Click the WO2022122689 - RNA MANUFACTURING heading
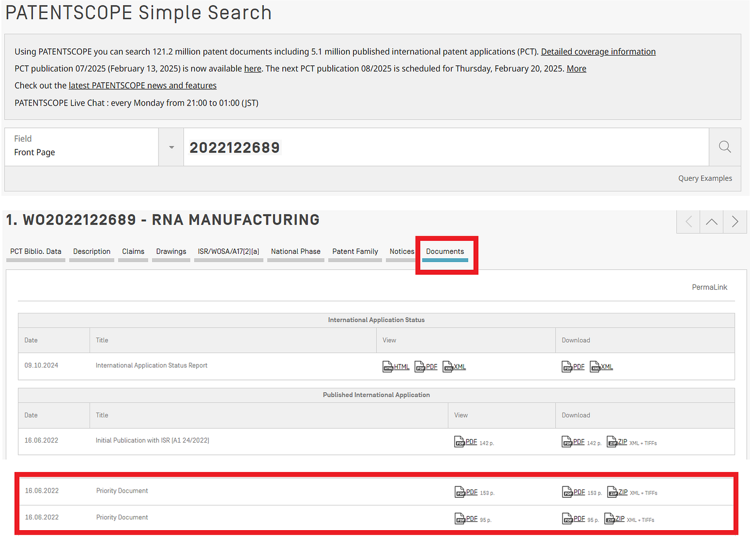The image size is (750, 560). (171, 220)
